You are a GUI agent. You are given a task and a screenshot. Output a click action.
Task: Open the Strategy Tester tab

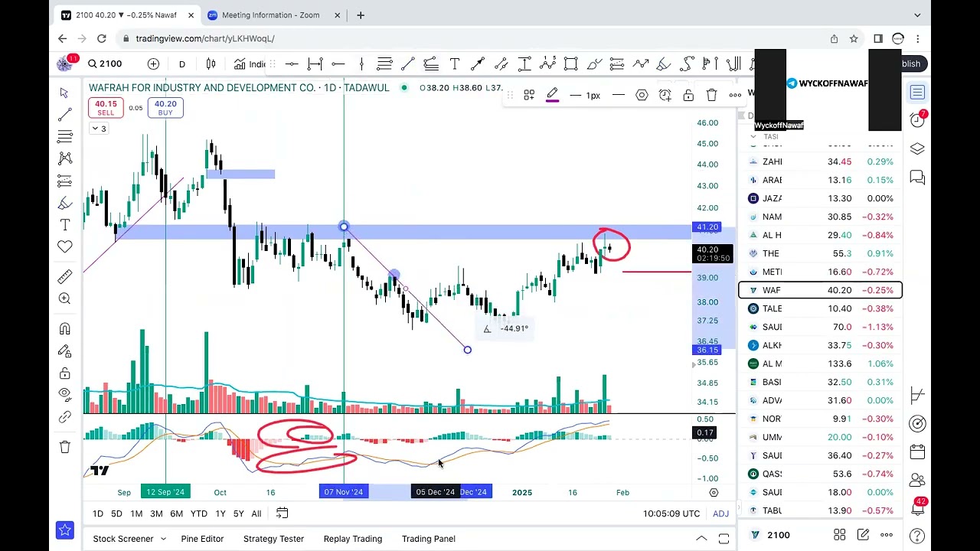point(273,539)
